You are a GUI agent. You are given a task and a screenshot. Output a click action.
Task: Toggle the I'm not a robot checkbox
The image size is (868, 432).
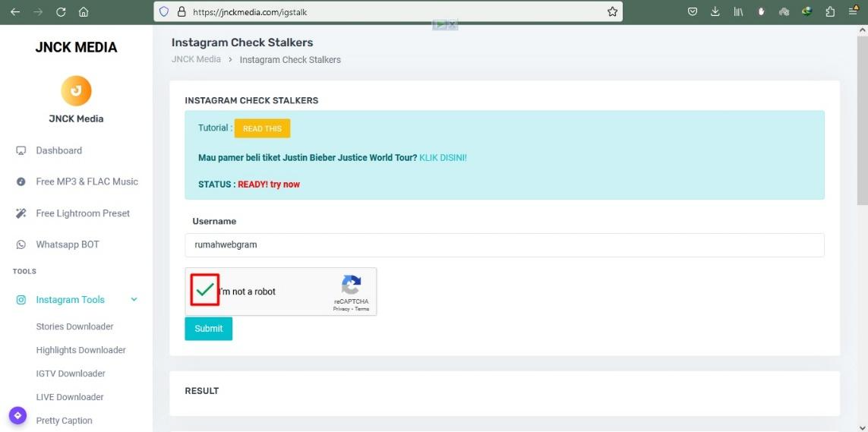205,290
